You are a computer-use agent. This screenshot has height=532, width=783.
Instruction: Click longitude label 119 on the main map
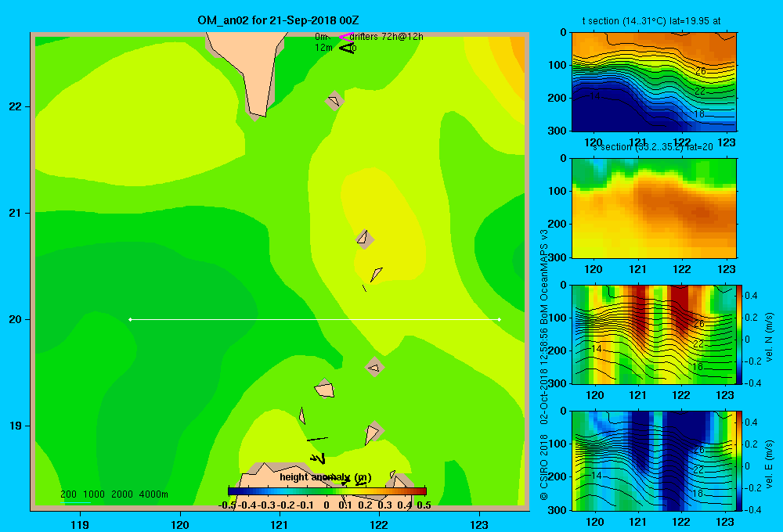pos(80,524)
